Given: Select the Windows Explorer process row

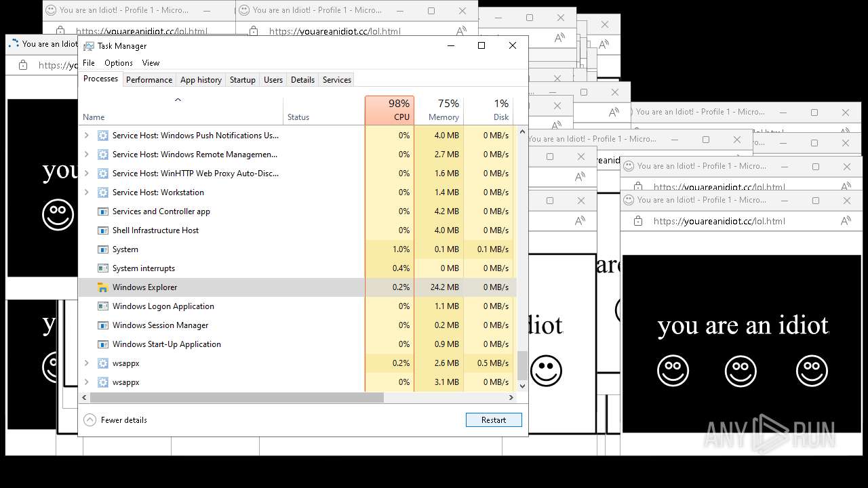Looking at the screenshot, I should (298, 287).
